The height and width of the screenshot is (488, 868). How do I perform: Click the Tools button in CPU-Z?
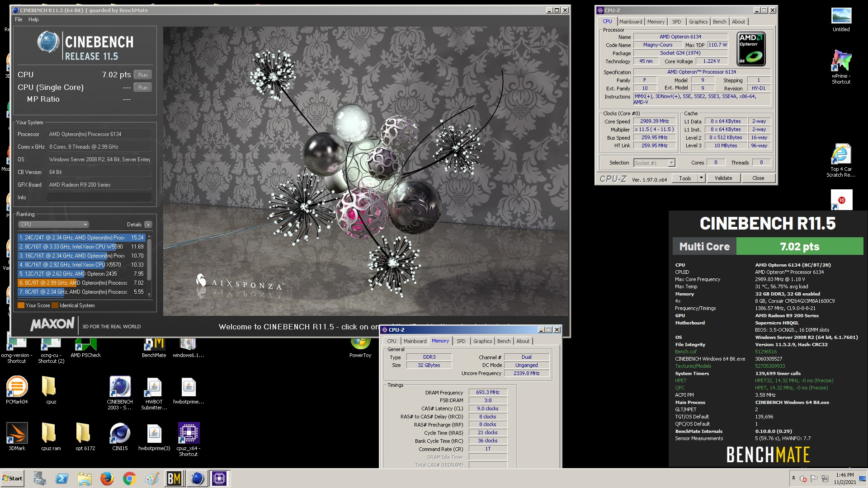685,178
